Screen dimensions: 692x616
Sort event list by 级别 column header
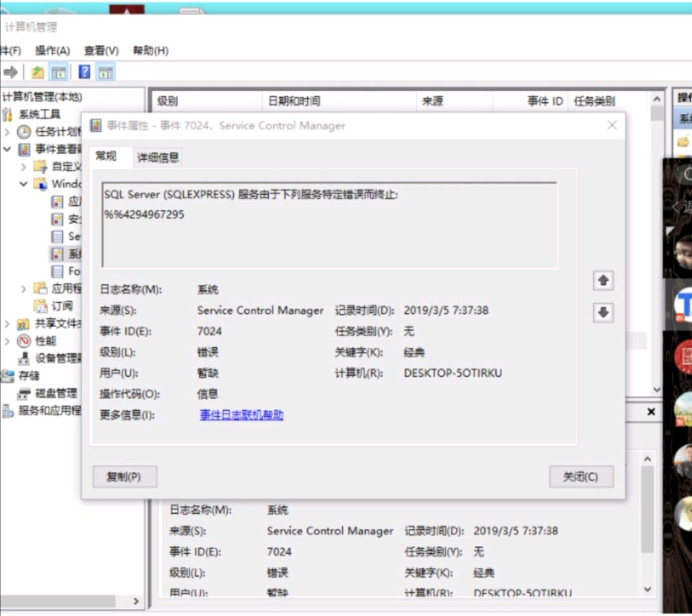coord(206,101)
